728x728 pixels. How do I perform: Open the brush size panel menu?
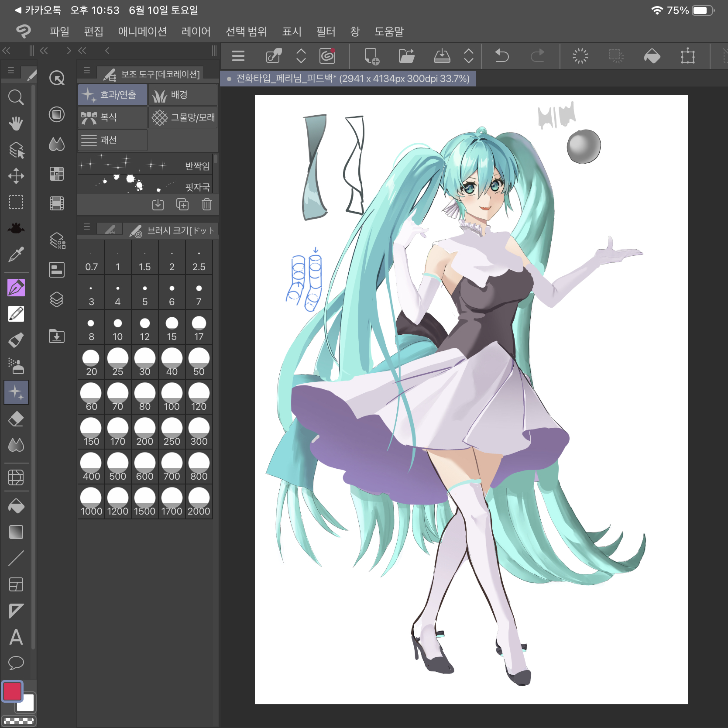(x=86, y=227)
